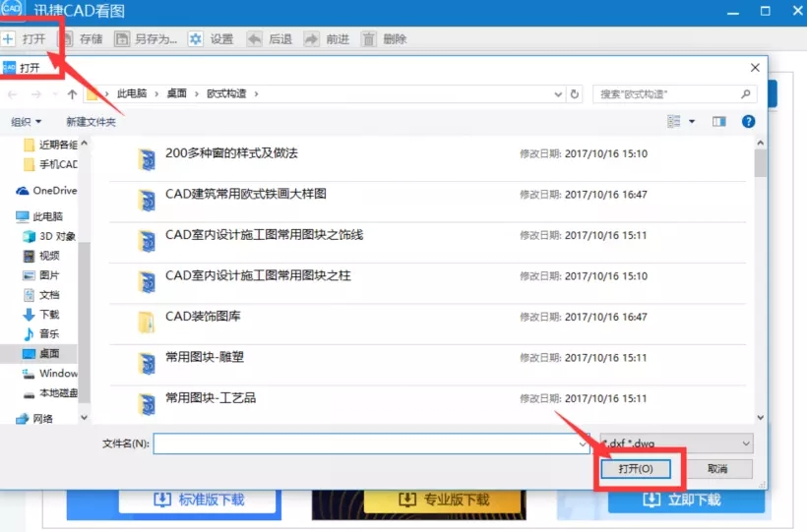Expand the view options dropdown arrow
The height and width of the screenshot is (532, 807).
tap(692, 121)
